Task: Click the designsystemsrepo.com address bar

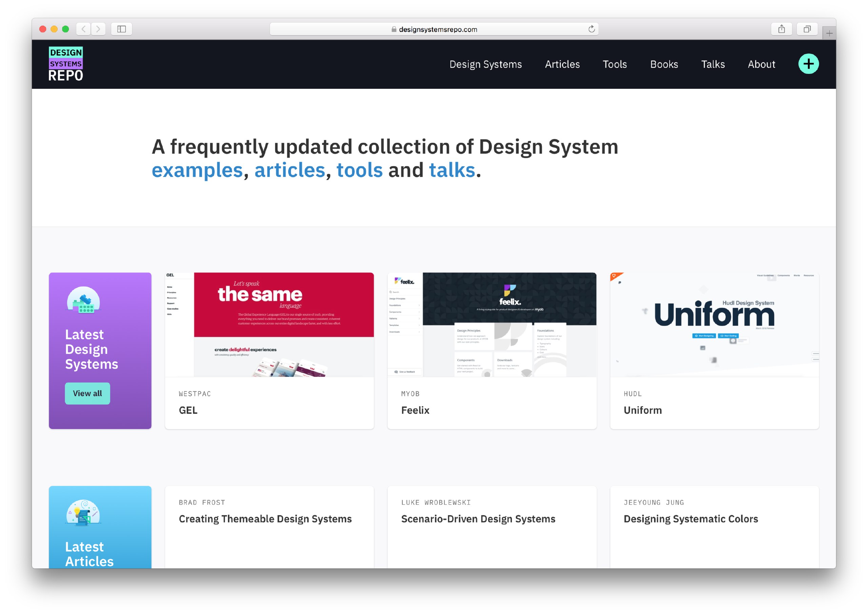Action: coord(434,29)
